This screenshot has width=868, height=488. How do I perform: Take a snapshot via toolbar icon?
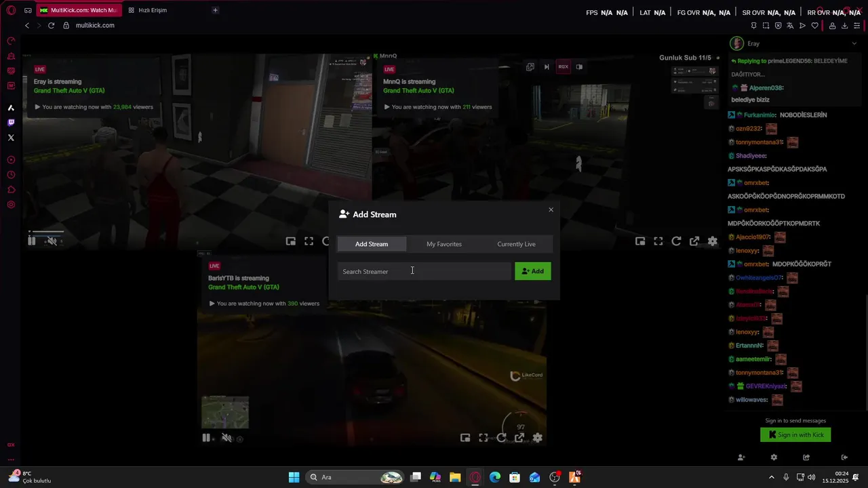(x=766, y=26)
